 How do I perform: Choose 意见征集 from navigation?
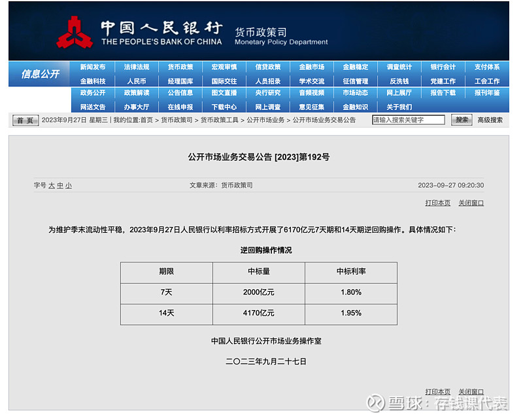point(312,107)
